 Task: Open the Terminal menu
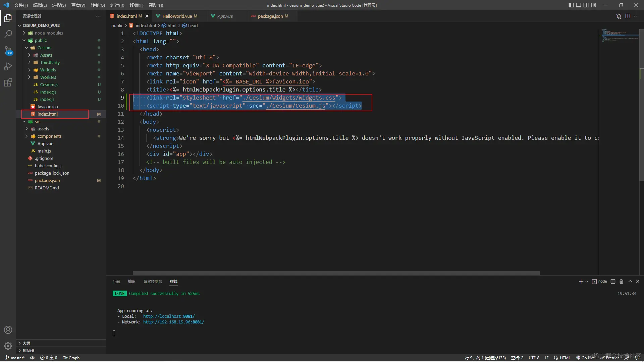point(136,5)
